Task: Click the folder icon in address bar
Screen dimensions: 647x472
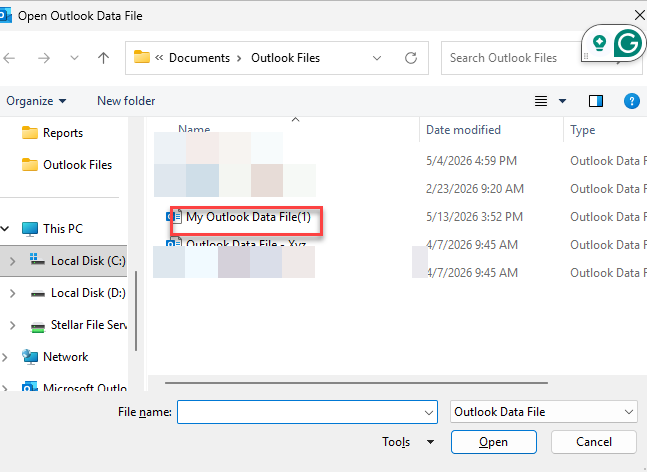Action: pyautogui.click(x=142, y=57)
